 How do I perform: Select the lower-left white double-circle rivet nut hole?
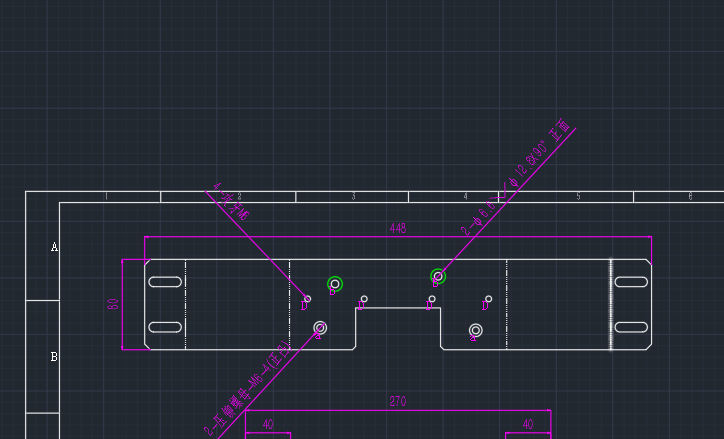click(x=320, y=328)
